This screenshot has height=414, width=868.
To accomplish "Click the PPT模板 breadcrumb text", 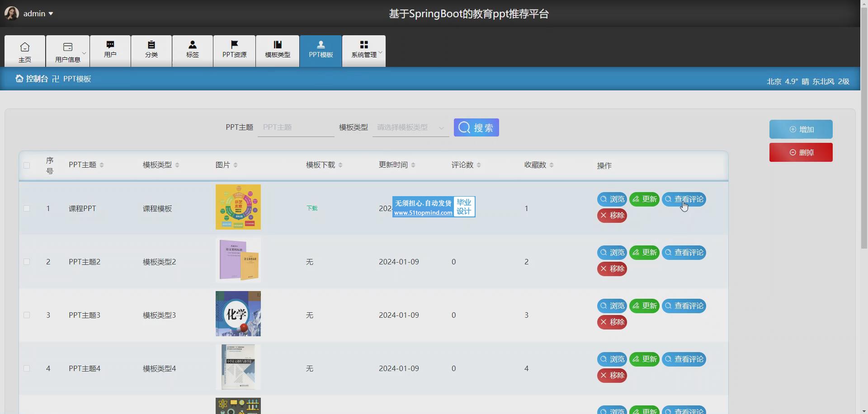I will coord(77,79).
